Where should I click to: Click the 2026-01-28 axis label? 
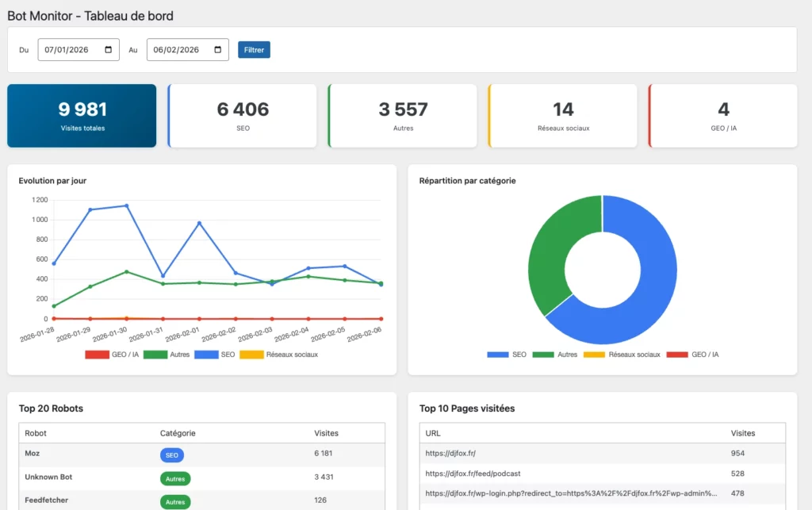[x=37, y=335]
